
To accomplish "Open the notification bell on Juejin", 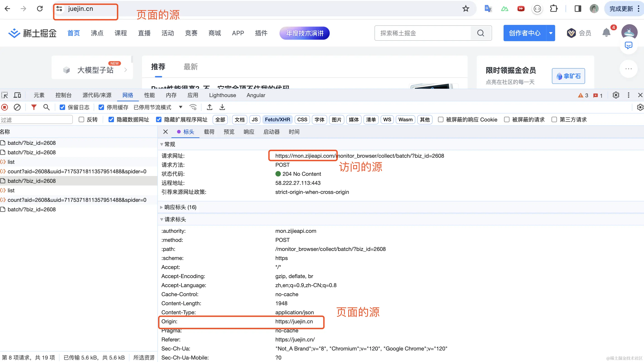I will 606,33.
